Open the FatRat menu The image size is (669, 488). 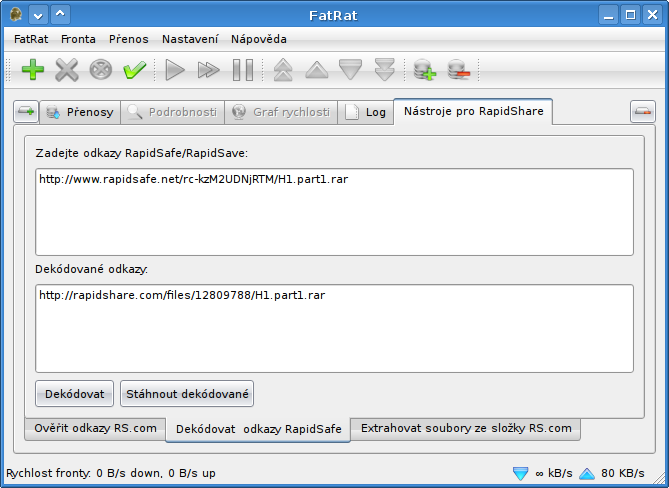click(x=31, y=39)
